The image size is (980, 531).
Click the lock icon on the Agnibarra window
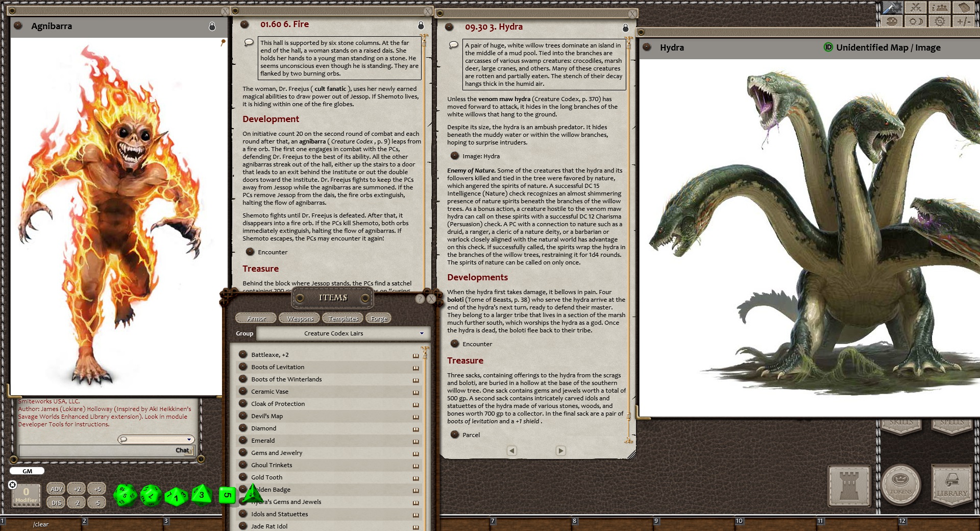coord(212,26)
